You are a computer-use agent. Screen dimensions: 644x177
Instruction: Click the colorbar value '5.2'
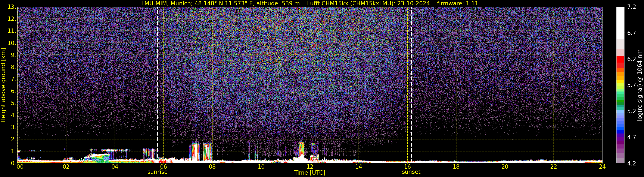632,111
